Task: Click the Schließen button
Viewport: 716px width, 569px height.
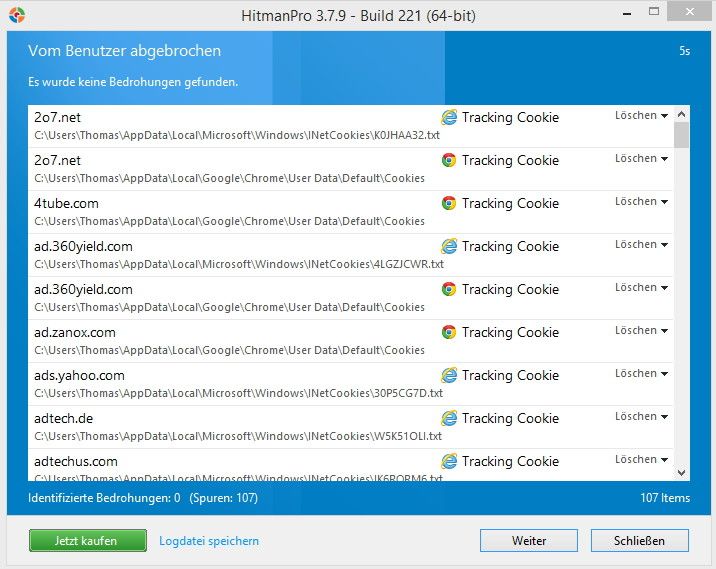Action: point(639,541)
